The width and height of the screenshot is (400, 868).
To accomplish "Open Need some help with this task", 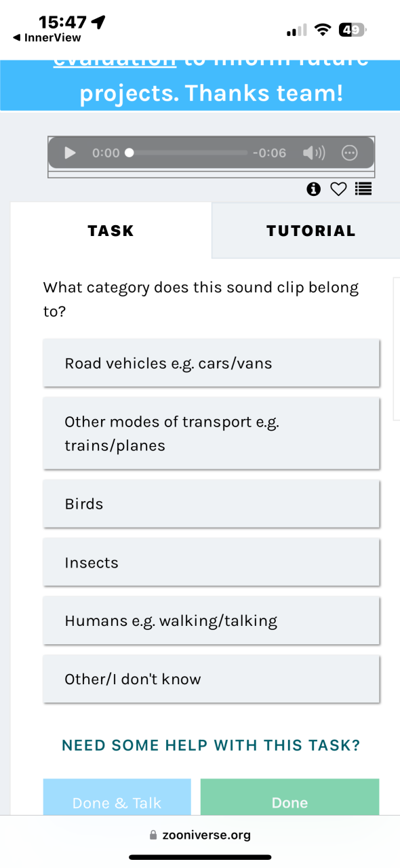I will [x=211, y=745].
